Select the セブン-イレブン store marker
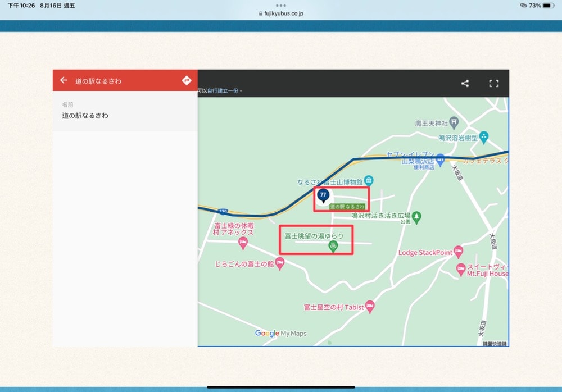This screenshot has height=392, width=562. tap(441, 159)
